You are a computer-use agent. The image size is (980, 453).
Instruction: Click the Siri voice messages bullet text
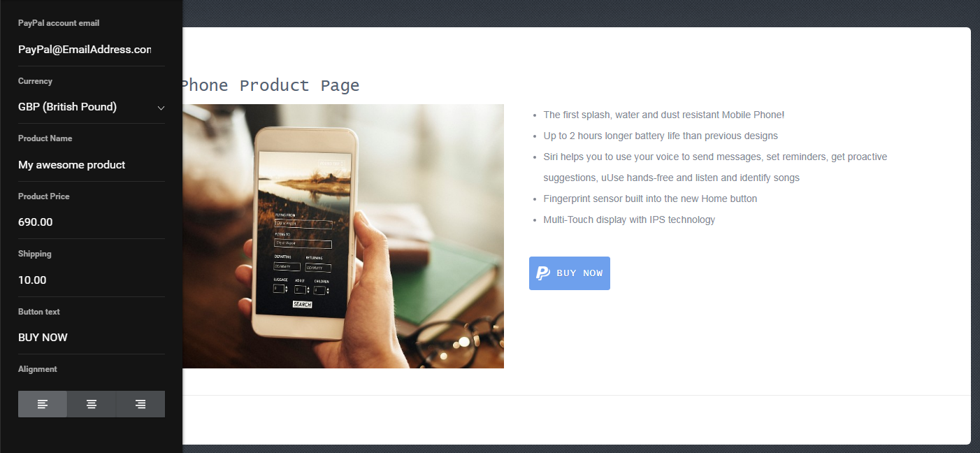pyautogui.click(x=715, y=167)
